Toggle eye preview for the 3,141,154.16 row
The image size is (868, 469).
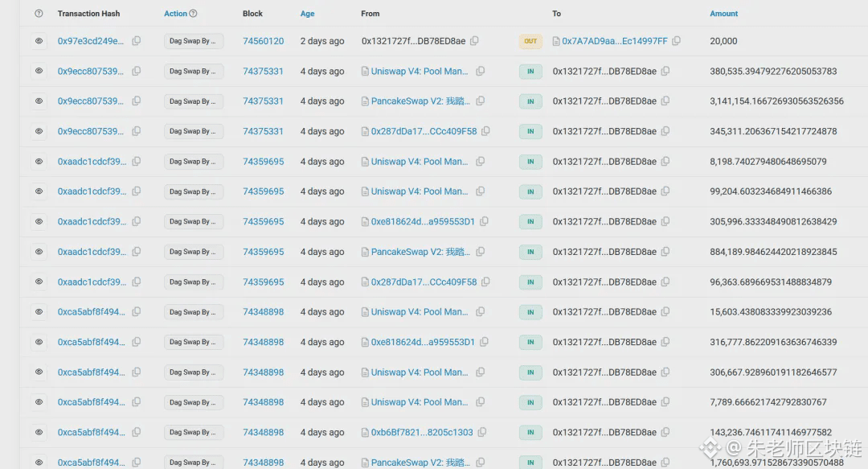pos(39,101)
